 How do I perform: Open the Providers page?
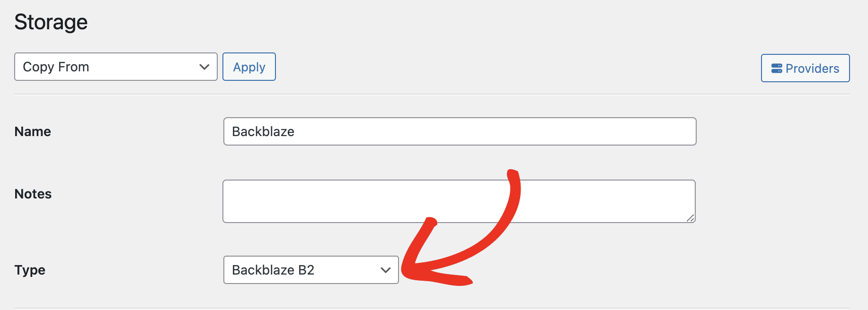805,68
